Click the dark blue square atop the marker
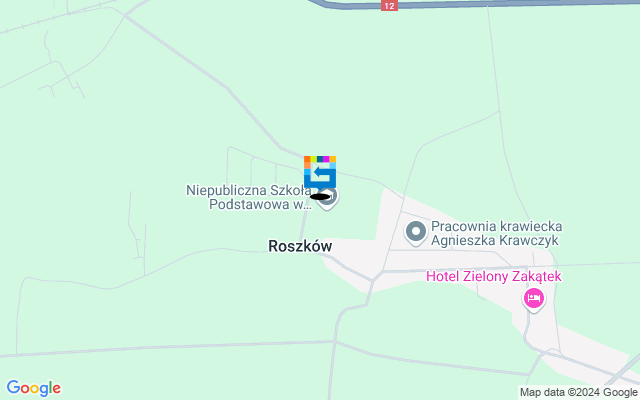The image size is (640, 400). click(x=320, y=159)
